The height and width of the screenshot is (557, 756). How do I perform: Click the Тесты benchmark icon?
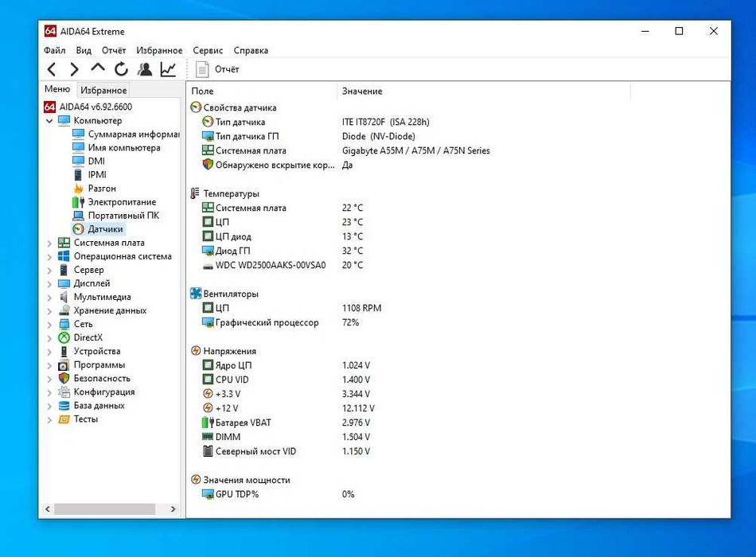click(64, 419)
